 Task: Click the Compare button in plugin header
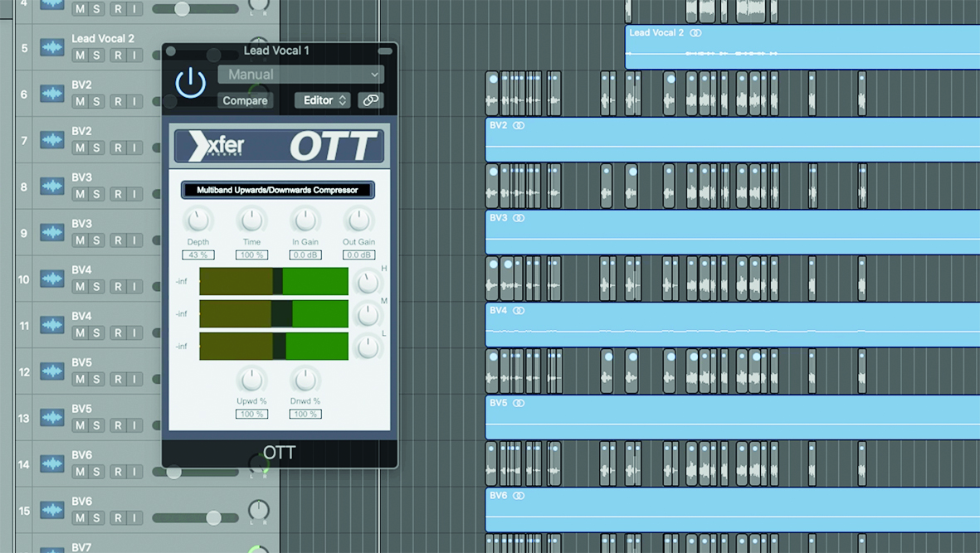(245, 100)
